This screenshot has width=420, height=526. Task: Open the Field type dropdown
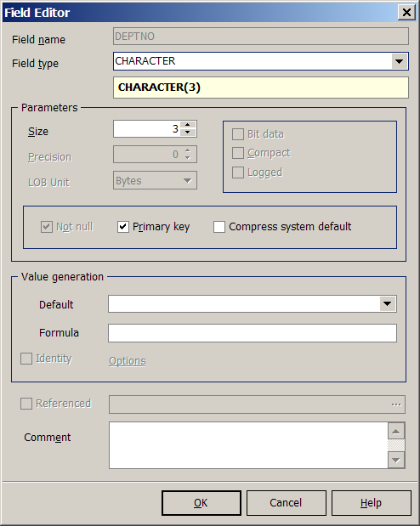click(x=400, y=61)
